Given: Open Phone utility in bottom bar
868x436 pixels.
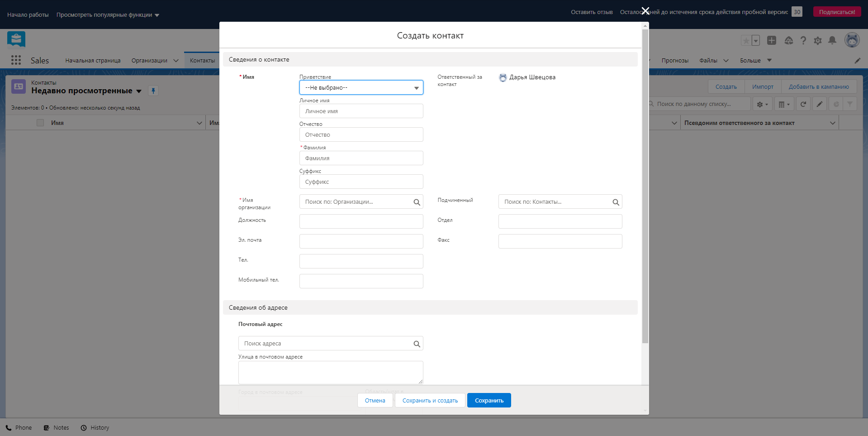Looking at the screenshot, I should (x=19, y=427).
